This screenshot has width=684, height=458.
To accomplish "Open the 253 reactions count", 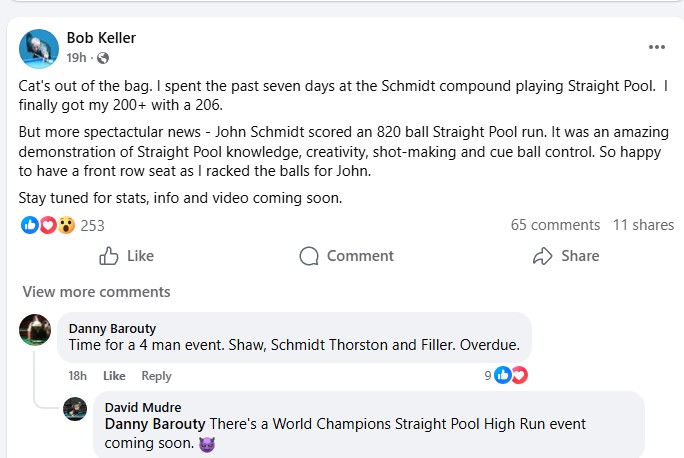I will tap(93, 226).
